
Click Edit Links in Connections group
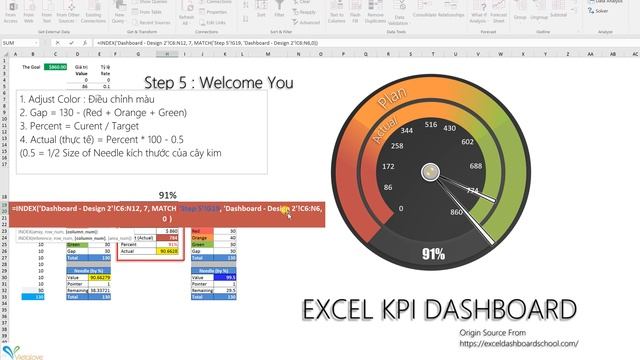click(213, 23)
